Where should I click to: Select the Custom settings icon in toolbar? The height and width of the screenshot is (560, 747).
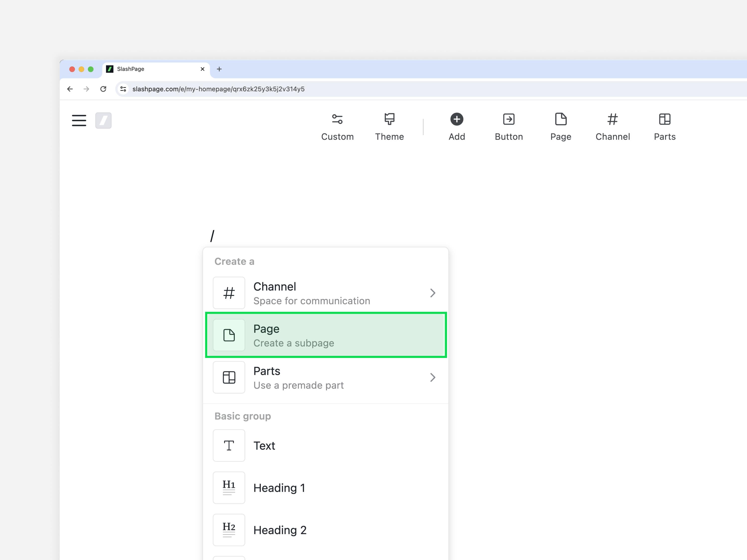click(337, 119)
